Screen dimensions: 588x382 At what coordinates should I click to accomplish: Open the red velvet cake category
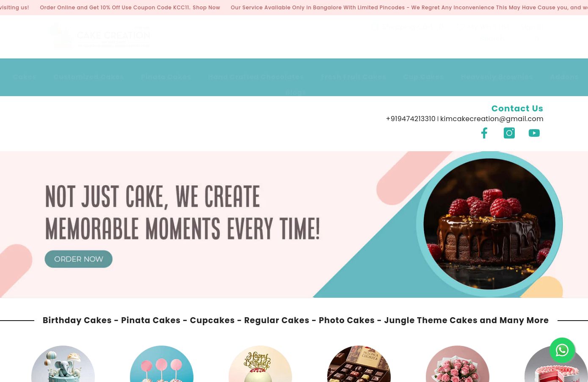click(x=556, y=364)
